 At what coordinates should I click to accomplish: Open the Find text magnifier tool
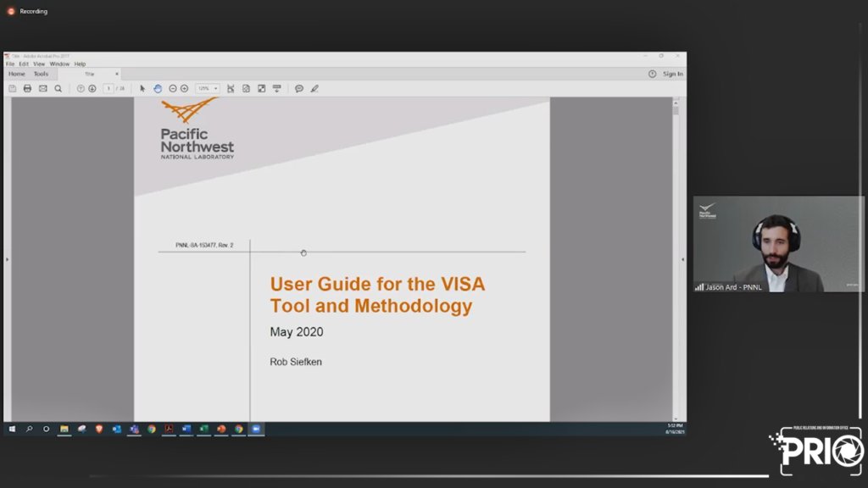(x=58, y=88)
